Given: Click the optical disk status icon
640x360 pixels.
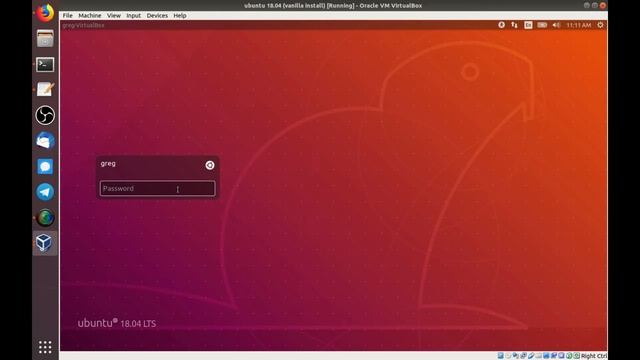Looking at the screenshot, I should tap(508, 356).
